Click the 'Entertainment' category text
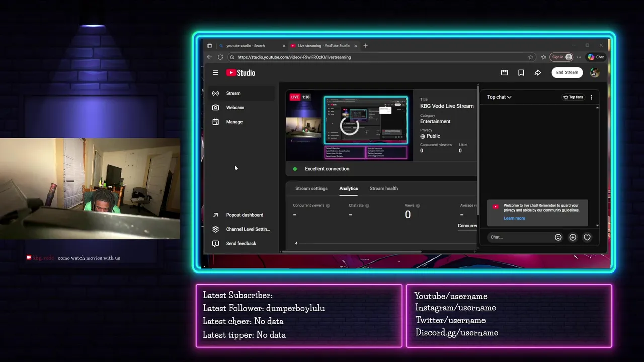The width and height of the screenshot is (644, 362). coord(435,121)
